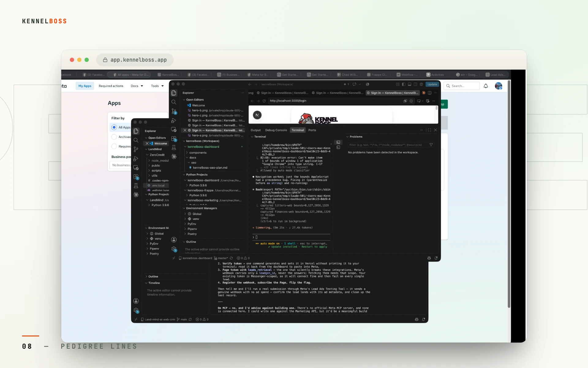The image size is (588, 368).
Task: Click the Search field on Meta page
Action: coord(462,86)
